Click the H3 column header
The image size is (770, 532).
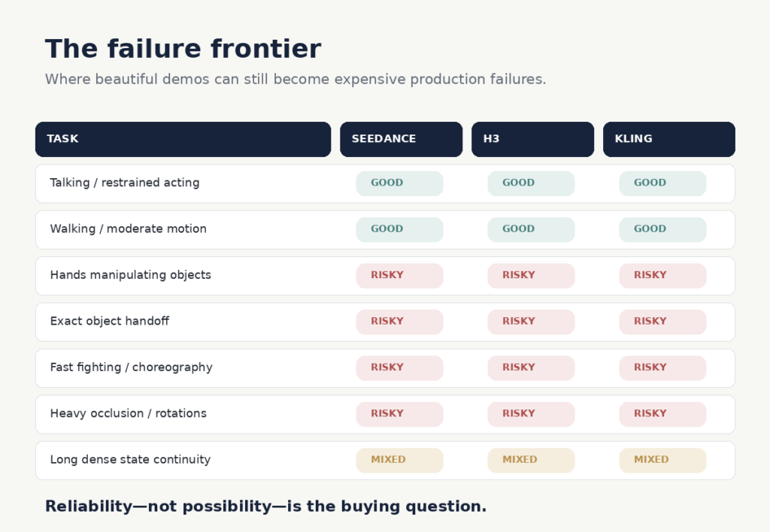[x=533, y=139]
